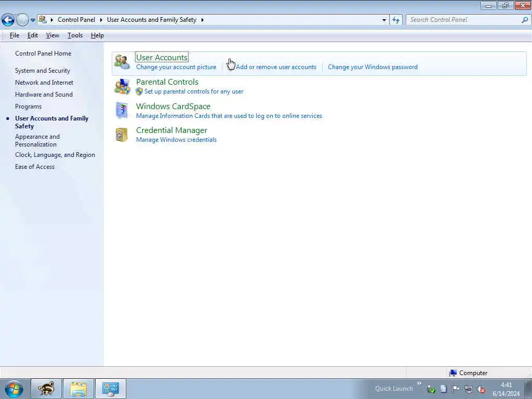Viewport: 532px width, 399px height.
Task: Click Change your account picture
Action: click(x=176, y=67)
